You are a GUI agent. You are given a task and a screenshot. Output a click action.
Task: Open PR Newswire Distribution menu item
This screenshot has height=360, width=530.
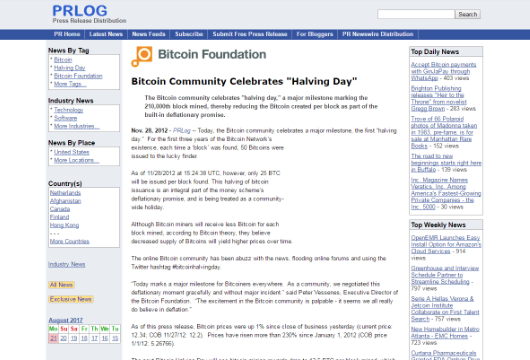tap(378, 34)
